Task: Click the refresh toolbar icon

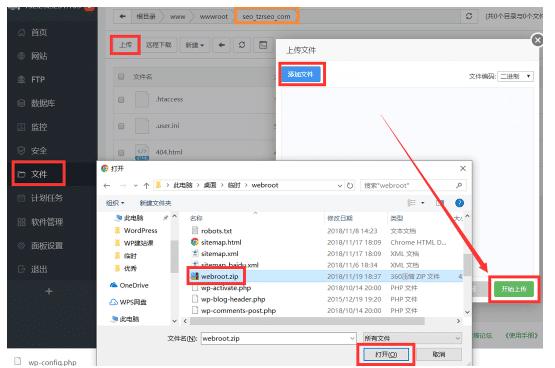Action: (242, 45)
